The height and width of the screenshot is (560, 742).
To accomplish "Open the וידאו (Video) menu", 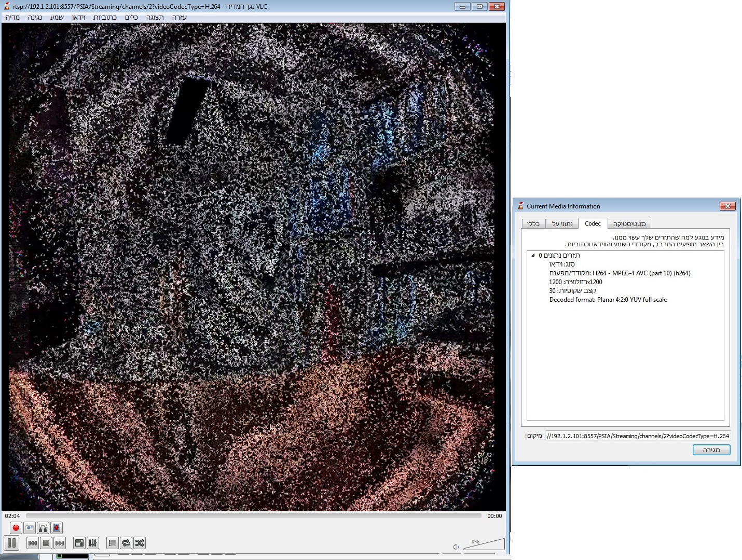I will click(x=78, y=17).
